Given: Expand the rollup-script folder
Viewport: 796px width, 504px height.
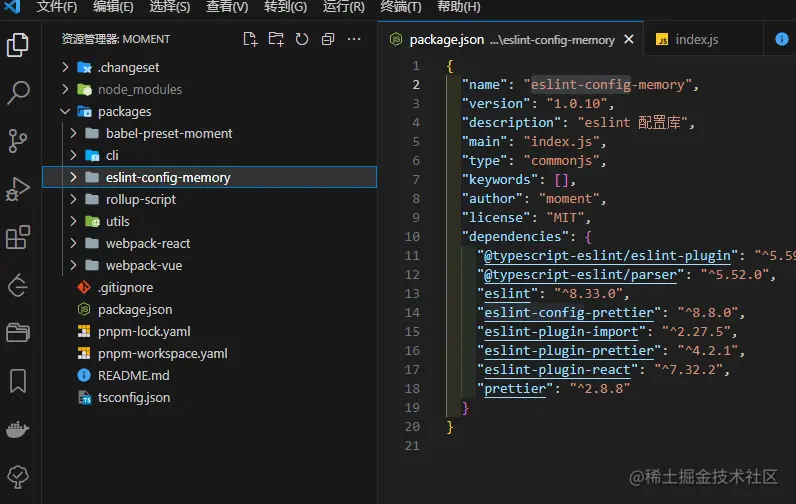Looking at the screenshot, I should coord(73,199).
